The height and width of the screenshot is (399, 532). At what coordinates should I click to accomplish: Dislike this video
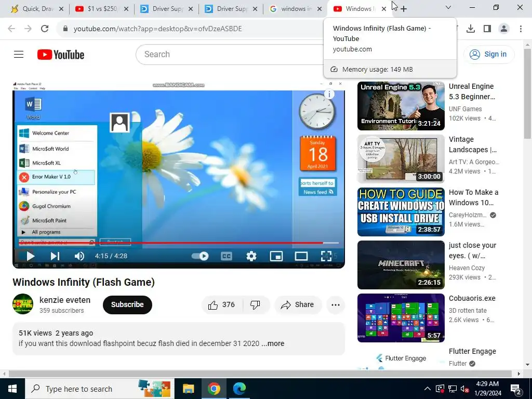pos(256,305)
